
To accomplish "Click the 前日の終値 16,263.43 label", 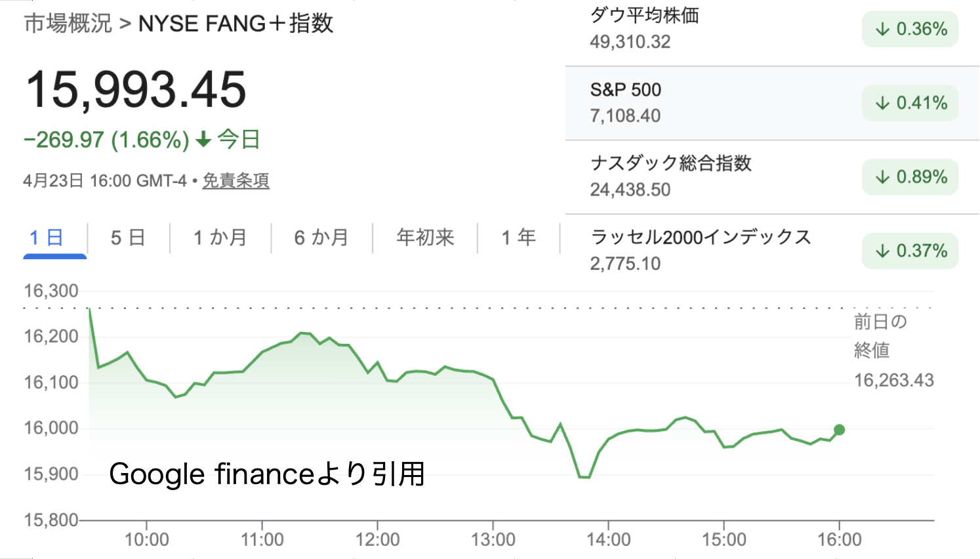I will point(893,351).
